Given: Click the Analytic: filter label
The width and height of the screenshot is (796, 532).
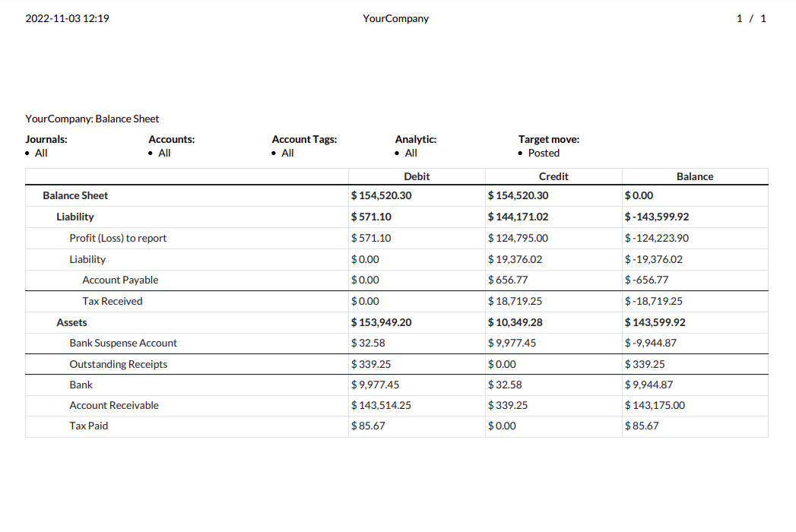Looking at the screenshot, I should [x=416, y=139].
